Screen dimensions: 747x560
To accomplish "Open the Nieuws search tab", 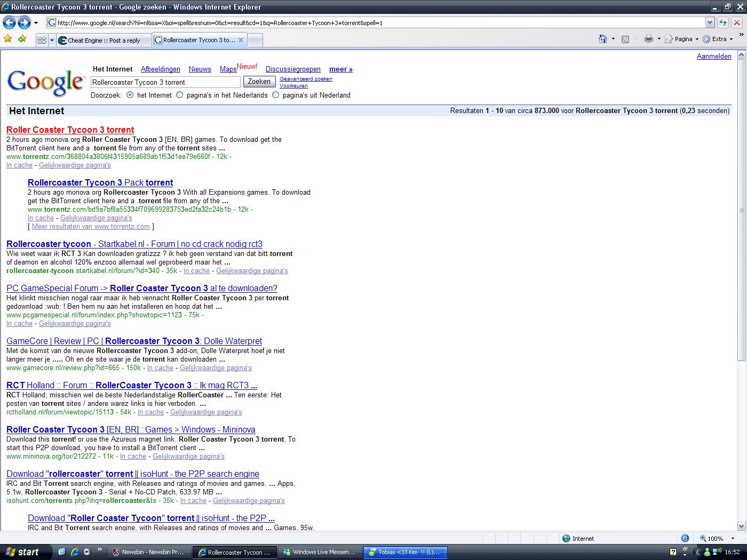I will tap(200, 69).
